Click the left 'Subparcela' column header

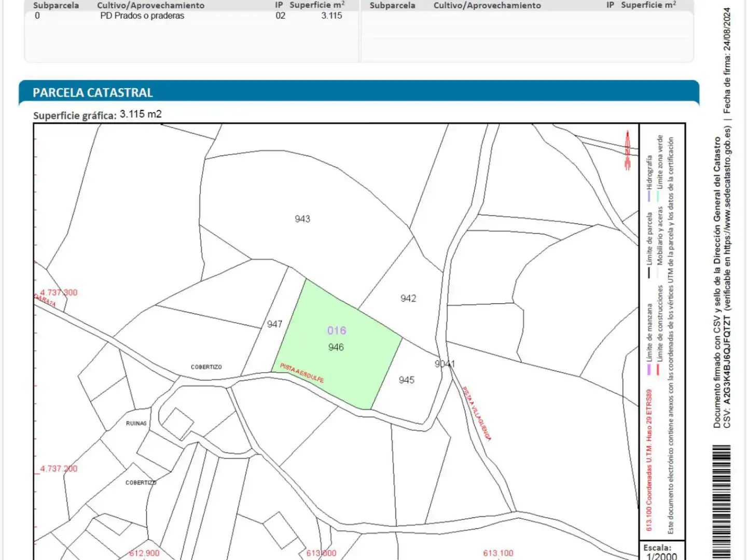(56, 5)
